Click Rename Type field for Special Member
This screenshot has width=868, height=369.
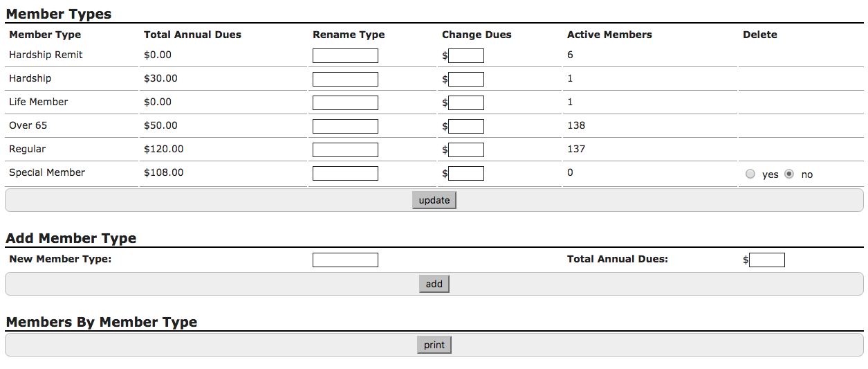tap(345, 174)
